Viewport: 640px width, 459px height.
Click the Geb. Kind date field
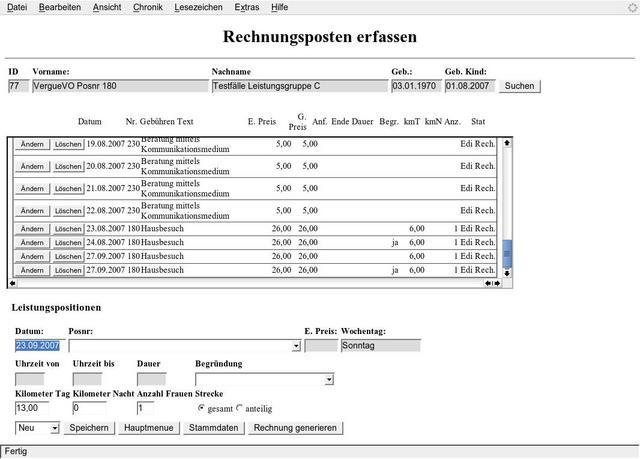(470, 86)
